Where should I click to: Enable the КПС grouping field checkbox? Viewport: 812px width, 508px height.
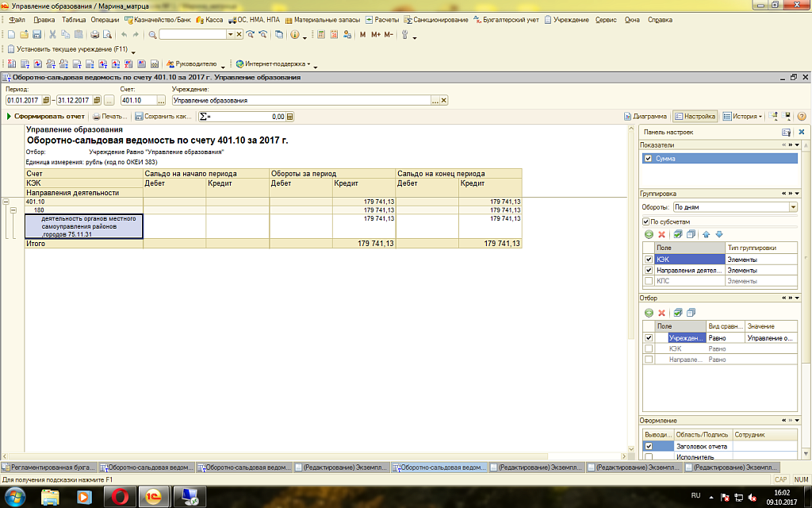click(649, 281)
